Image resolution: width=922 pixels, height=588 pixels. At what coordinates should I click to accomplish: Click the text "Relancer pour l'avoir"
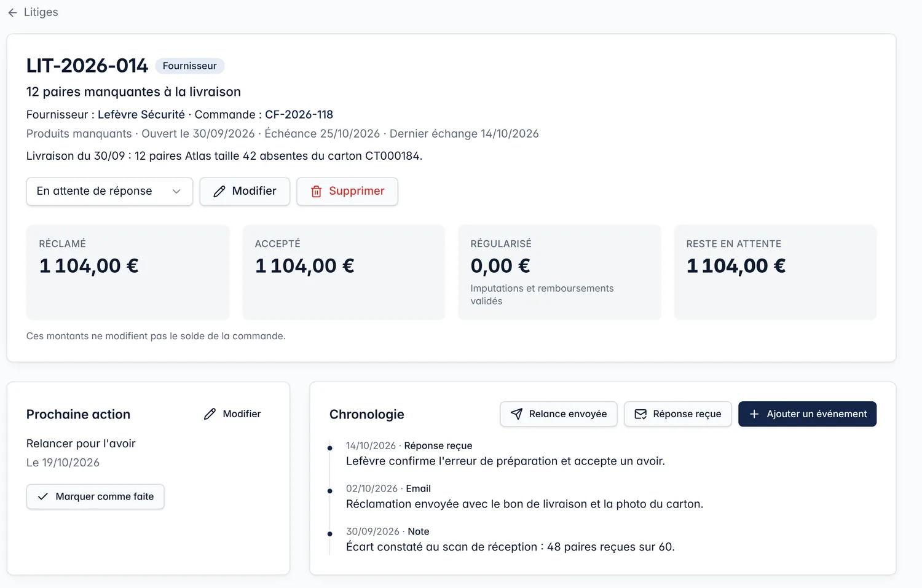(81, 444)
